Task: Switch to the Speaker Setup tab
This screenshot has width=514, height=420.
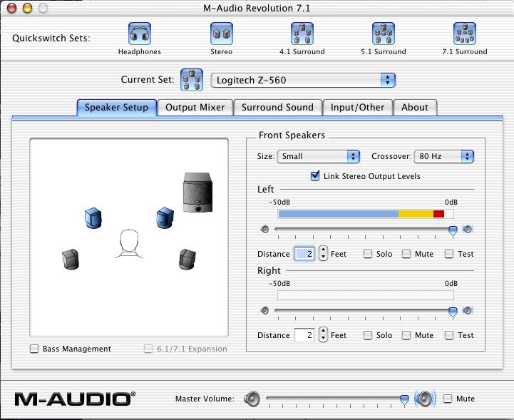Action: click(116, 108)
